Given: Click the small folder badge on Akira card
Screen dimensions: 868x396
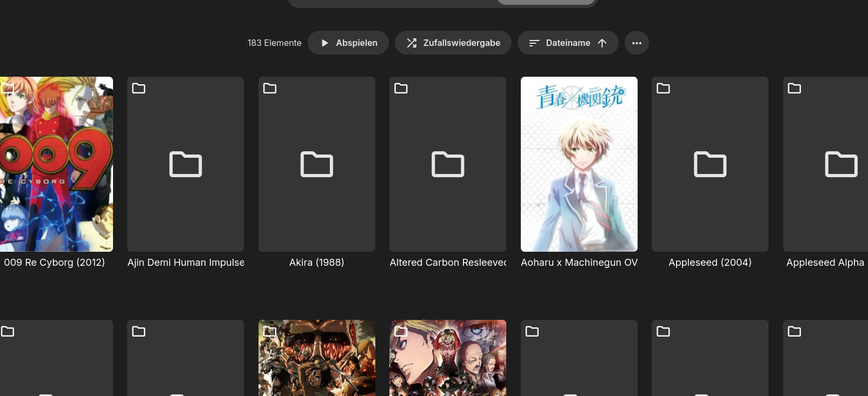Looking at the screenshot, I should point(270,88).
